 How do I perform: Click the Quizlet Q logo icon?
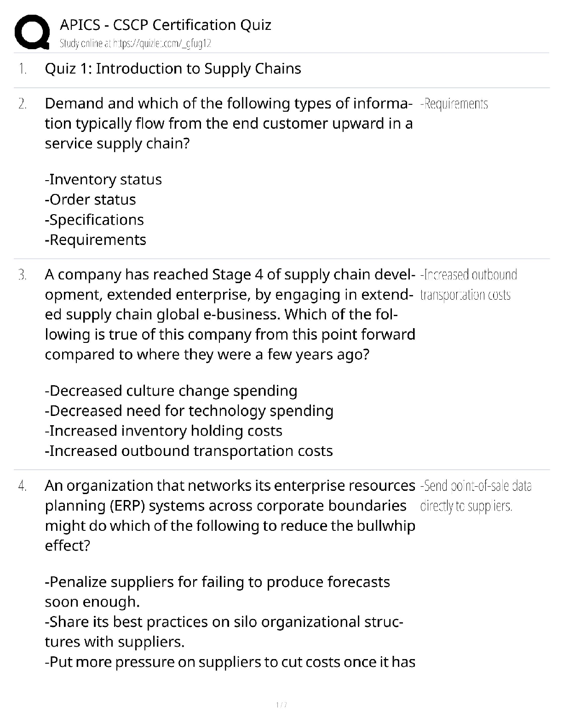coord(32,32)
